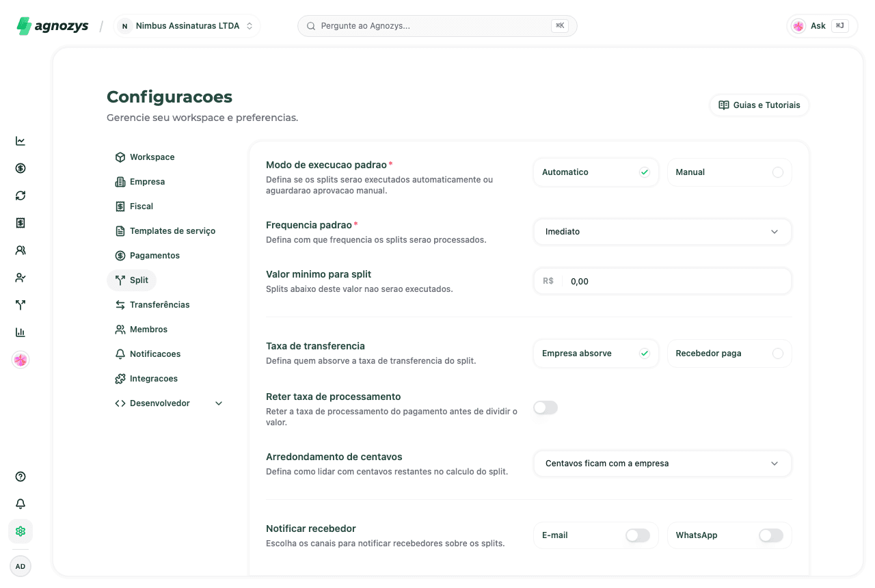This screenshot has height=588, width=875.
Task: Go to Fiscal settings
Action: [x=134, y=206]
